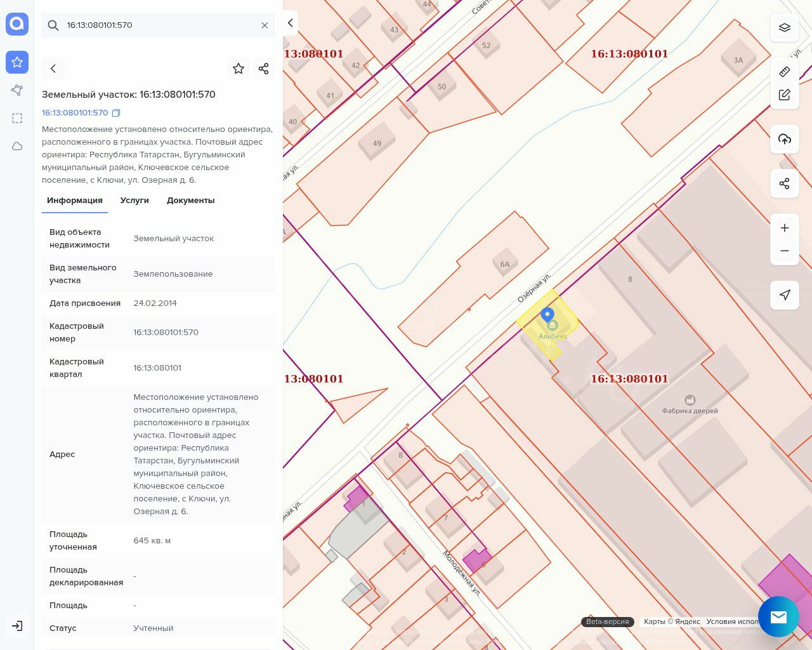Select the area value 645 кв. м
The image size is (812, 650).
(152, 541)
